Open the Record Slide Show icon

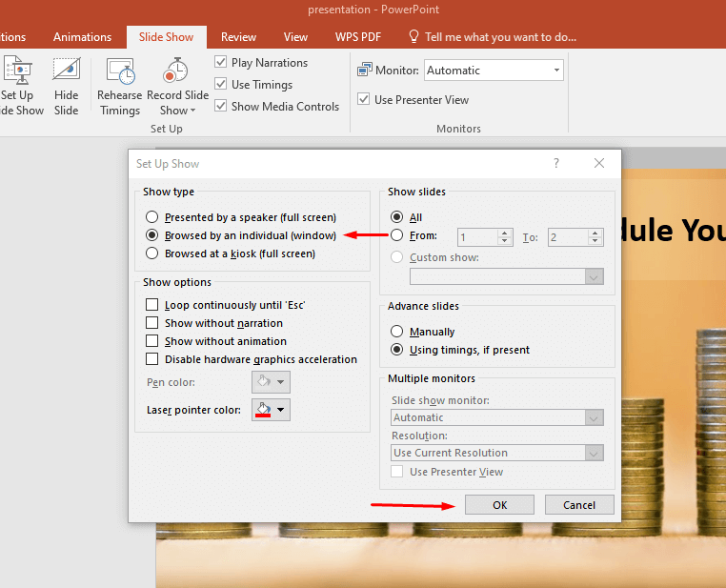click(175, 71)
